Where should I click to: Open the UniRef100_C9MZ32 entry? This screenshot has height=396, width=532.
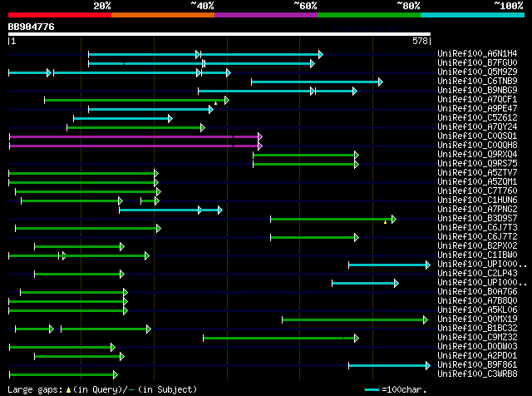point(477,338)
